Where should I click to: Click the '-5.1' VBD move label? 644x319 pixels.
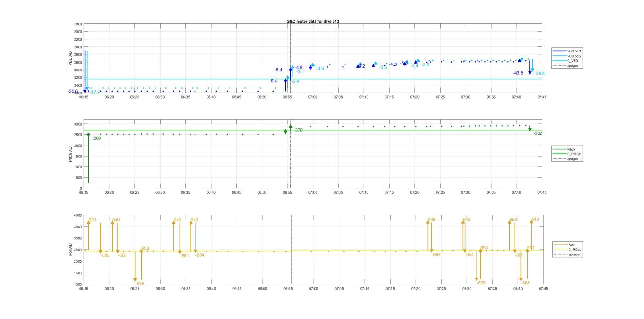[x=300, y=71]
